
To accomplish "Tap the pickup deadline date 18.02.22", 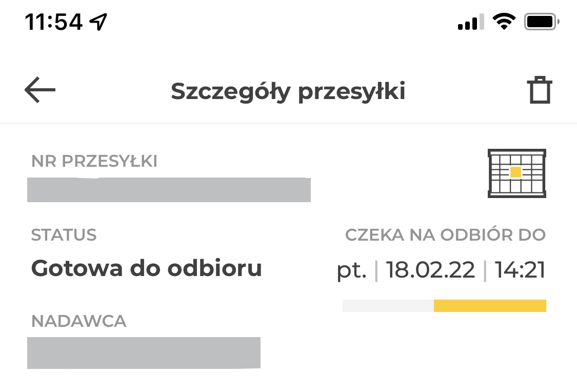I will coord(430,270).
